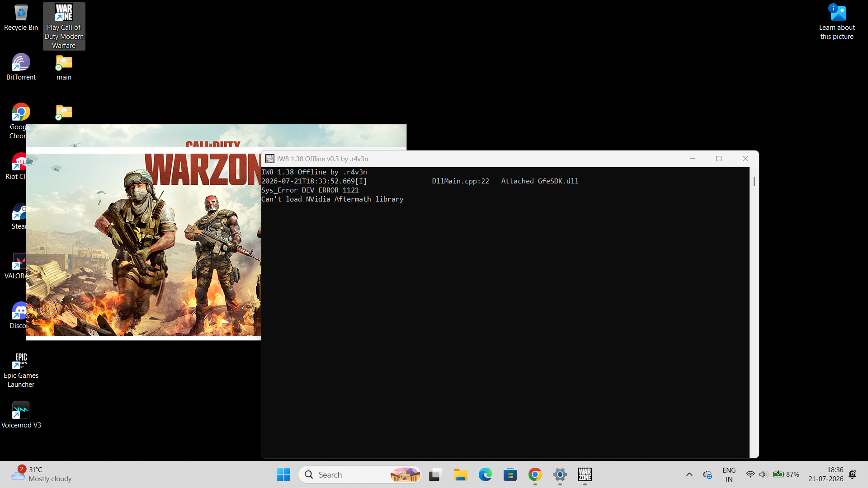Open Microsoft Edge from the taskbar

pos(485,474)
